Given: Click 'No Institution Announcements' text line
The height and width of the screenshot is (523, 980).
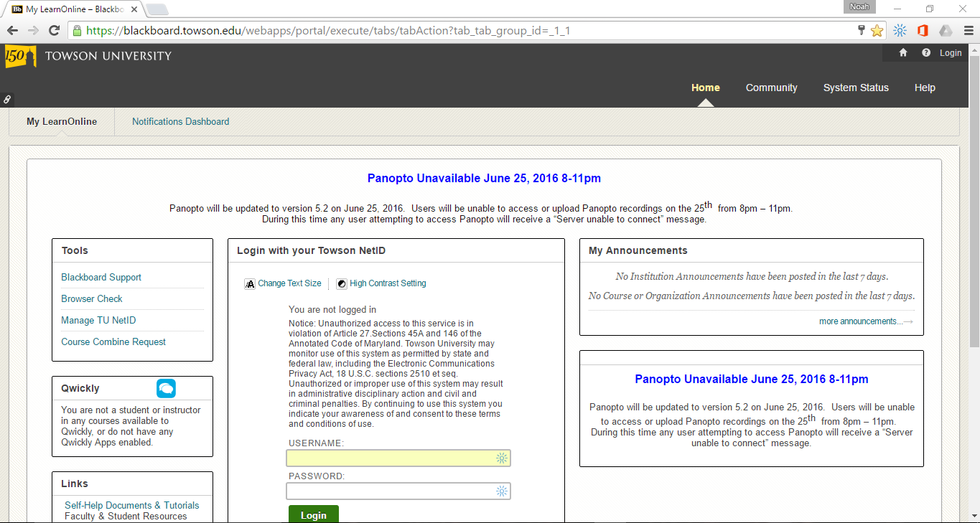Looking at the screenshot, I should (x=752, y=276).
